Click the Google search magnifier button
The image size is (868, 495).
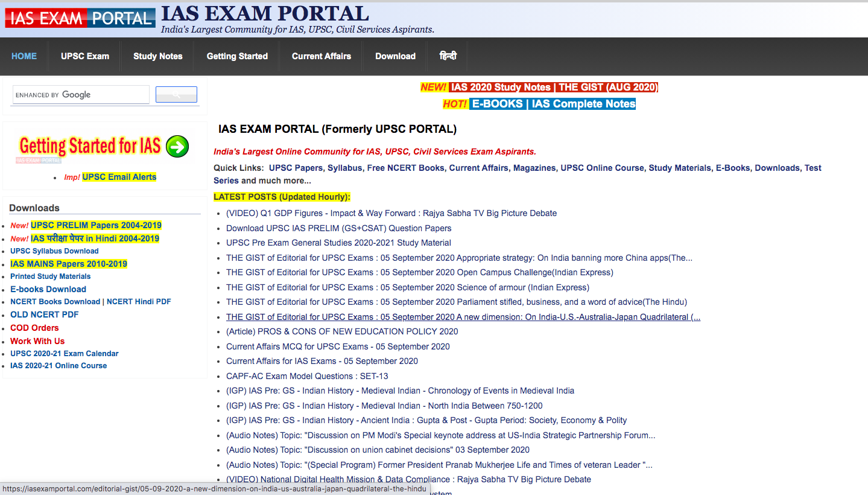[x=176, y=95]
